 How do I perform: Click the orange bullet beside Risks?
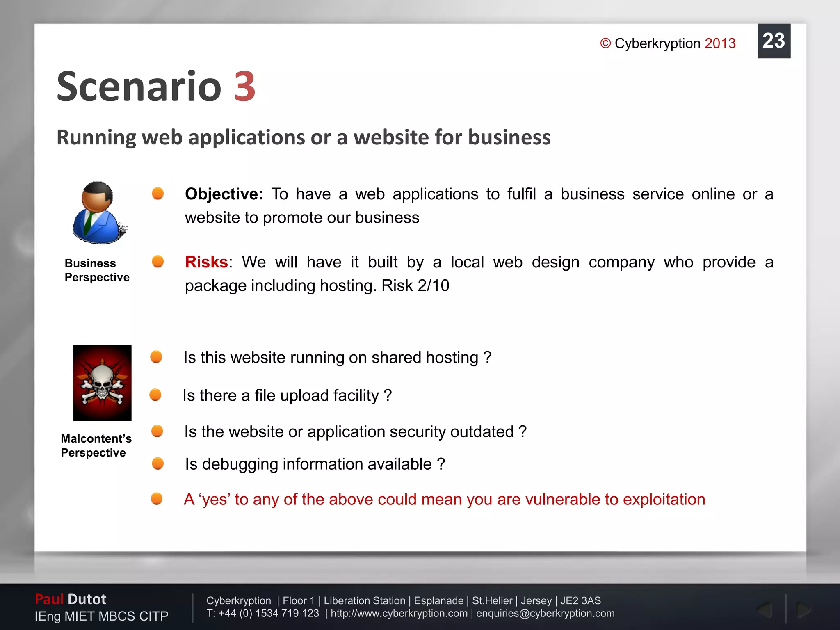pyautogui.click(x=158, y=261)
